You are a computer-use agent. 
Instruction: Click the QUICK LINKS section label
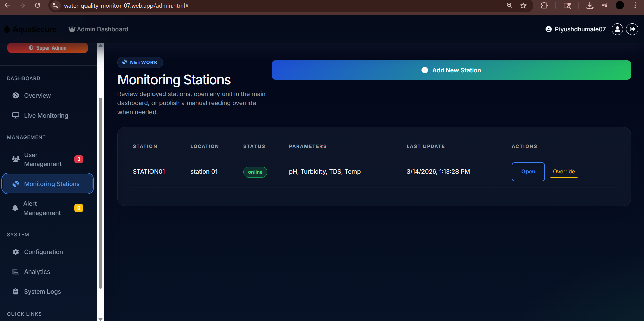[24, 314]
